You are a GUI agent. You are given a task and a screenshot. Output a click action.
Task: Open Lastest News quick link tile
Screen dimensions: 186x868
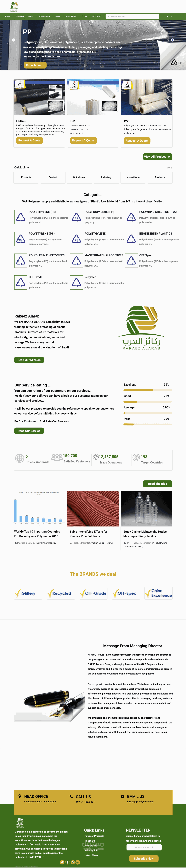coord(133,177)
